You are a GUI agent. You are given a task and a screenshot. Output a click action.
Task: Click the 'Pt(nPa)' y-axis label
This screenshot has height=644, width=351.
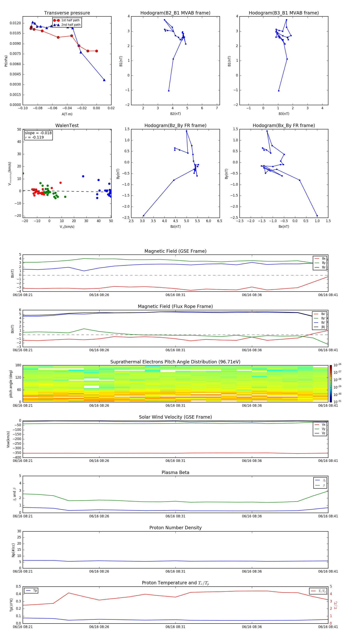6,61
